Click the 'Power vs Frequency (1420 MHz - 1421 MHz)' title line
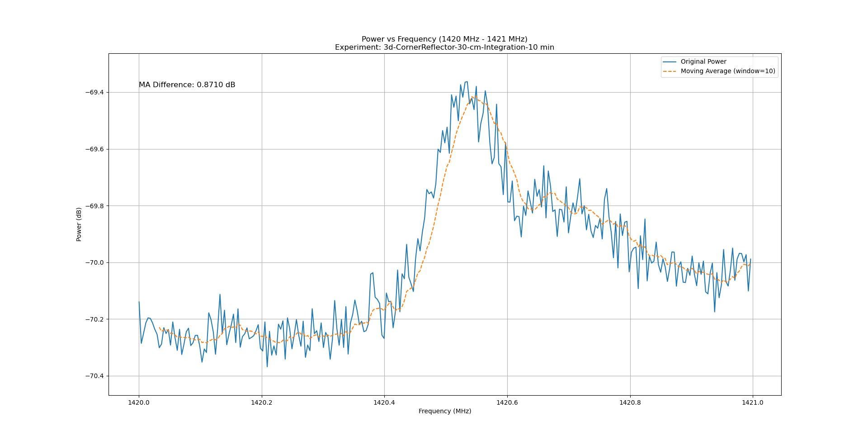Screen dimensions: 868x444 point(444,39)
